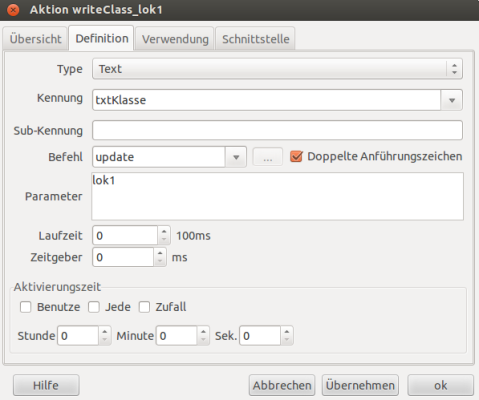Switch to the Übersicht tab

click(35, 39)
